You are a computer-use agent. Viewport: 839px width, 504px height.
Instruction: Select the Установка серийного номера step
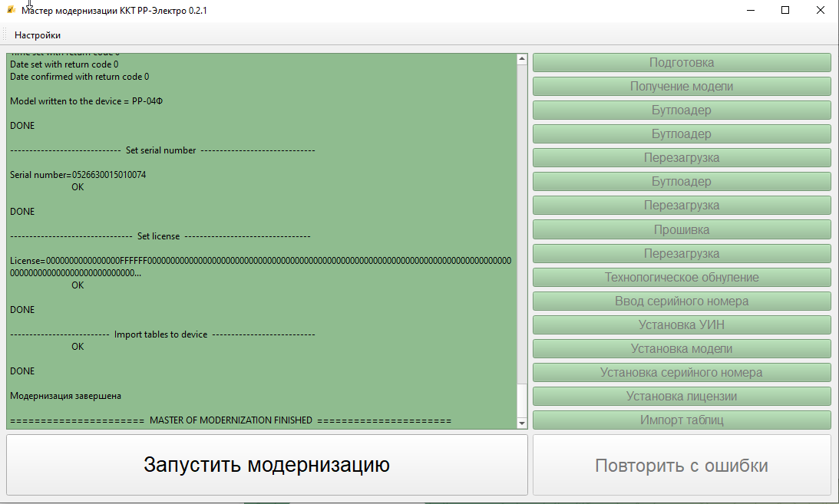[682, 372]
